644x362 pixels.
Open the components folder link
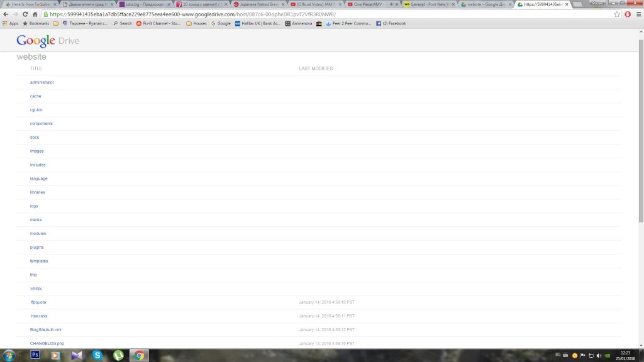(x=41, y=124)
